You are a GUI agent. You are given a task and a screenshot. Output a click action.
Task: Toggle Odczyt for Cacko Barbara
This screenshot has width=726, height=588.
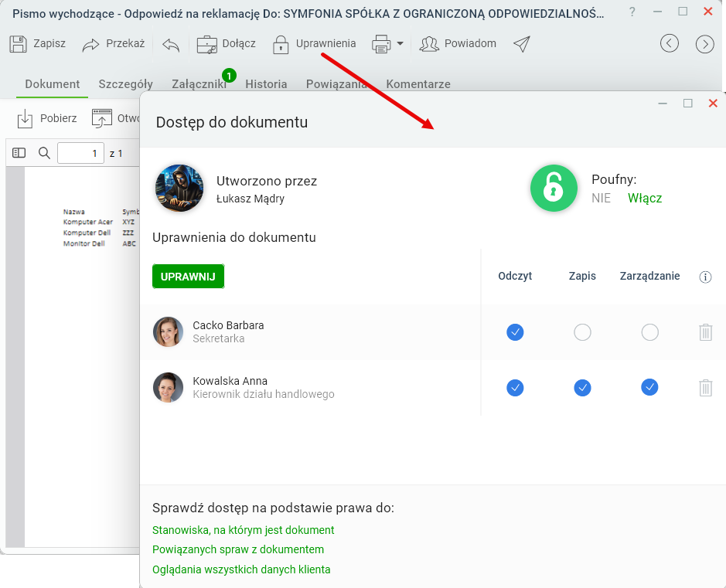click(515, 332)
